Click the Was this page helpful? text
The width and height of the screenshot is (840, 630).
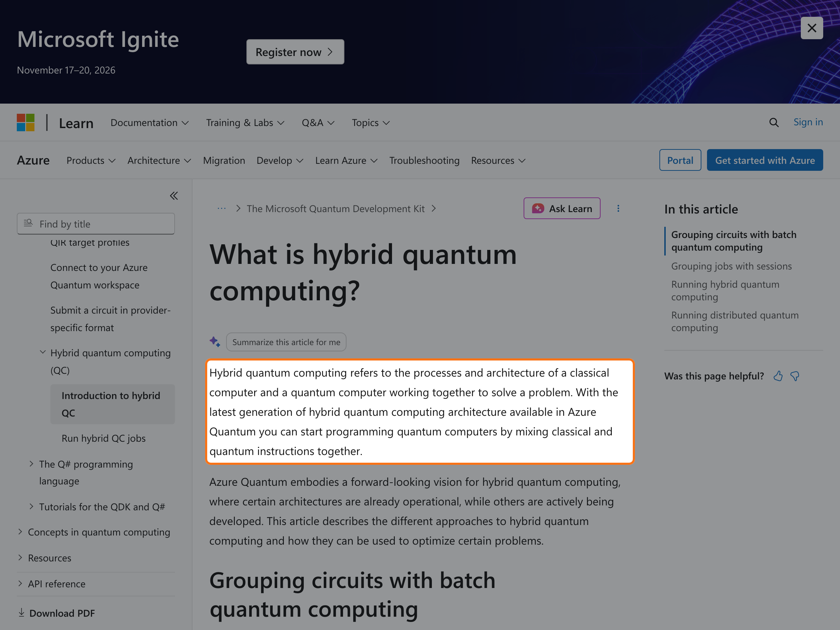pos(714,376)
